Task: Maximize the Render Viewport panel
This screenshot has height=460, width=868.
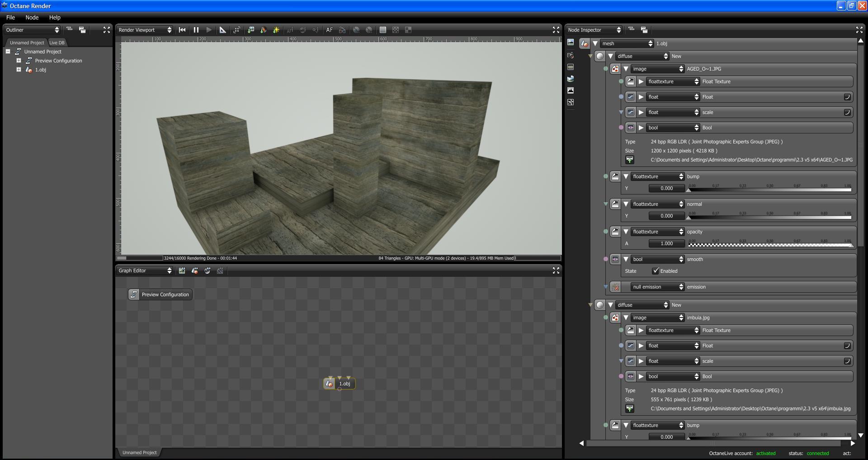Action: point(556,30)
